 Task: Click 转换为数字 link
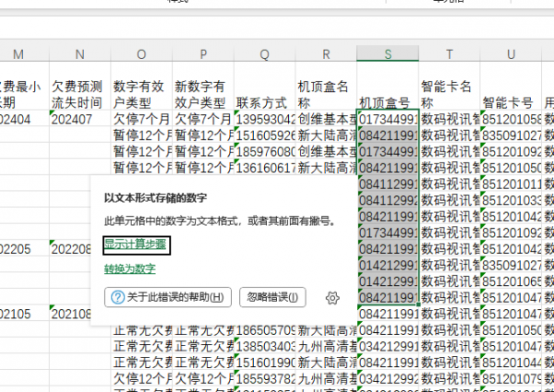pyautogui.click(x=129, y=269)
